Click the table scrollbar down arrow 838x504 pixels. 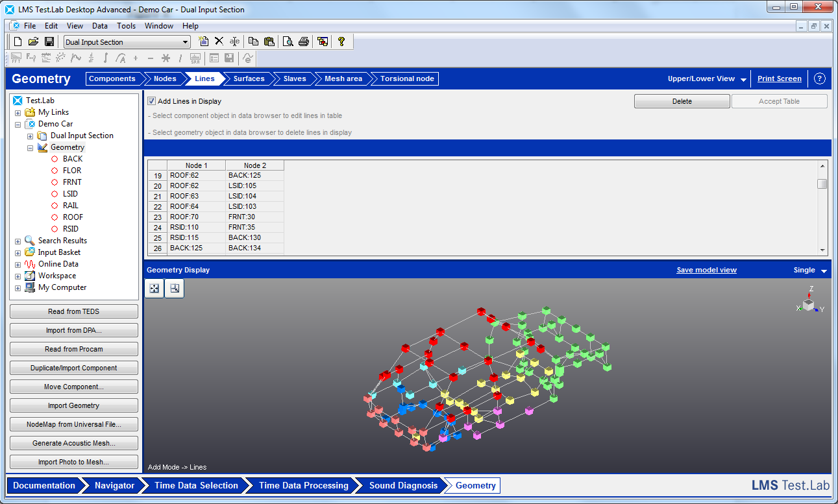(x=822, y=250)
